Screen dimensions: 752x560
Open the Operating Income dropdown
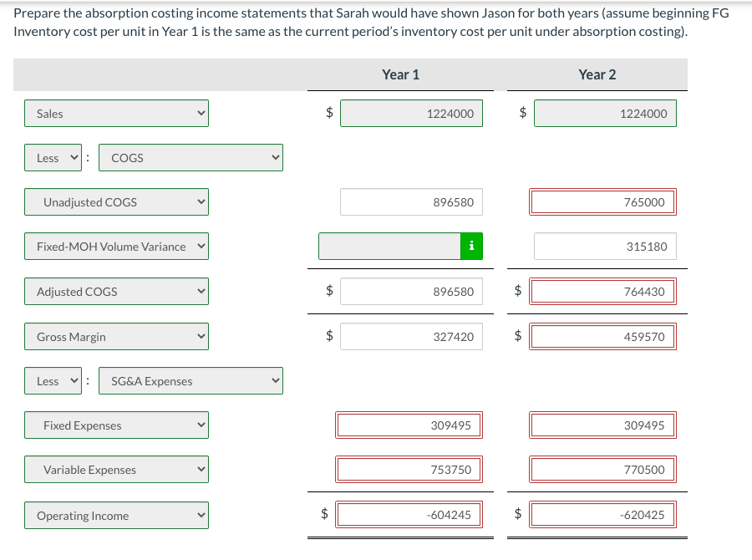click(116, 516)
